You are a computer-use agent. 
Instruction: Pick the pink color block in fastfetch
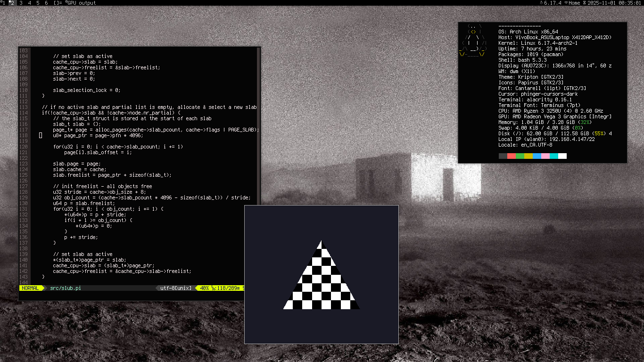point(545,156)
